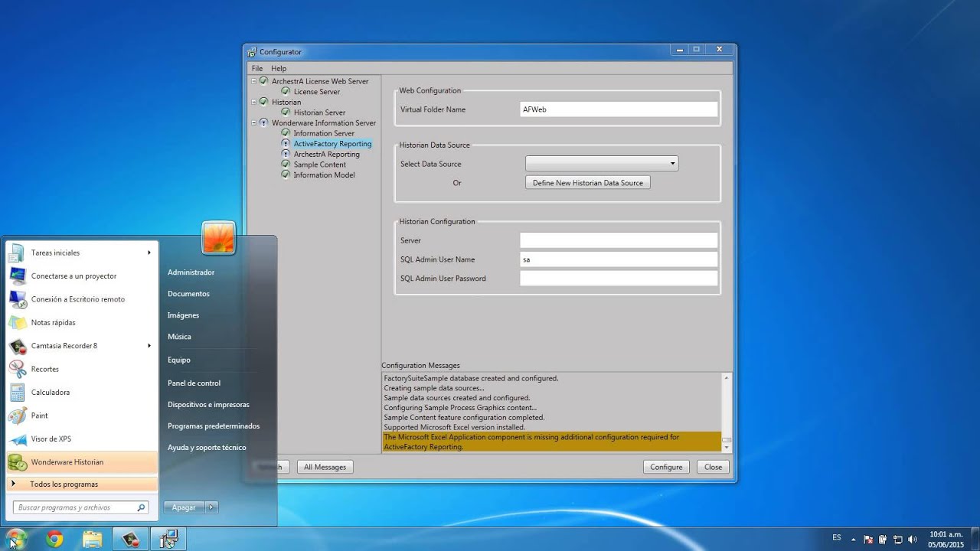Click the Buscar programas y archivos search box
This screenshot has width=980, height=551.
point(80,507)
